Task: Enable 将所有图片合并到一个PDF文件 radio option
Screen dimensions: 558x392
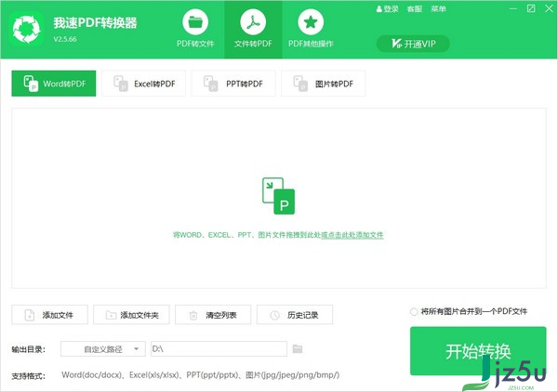Action: click(x=414, y=312)
